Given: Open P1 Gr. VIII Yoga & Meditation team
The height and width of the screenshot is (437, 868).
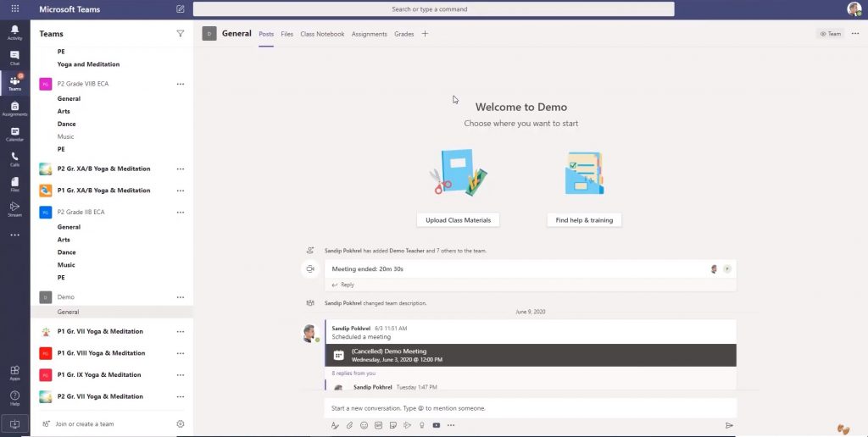Looking at the screenshot, I should click(x=101, y=353).
